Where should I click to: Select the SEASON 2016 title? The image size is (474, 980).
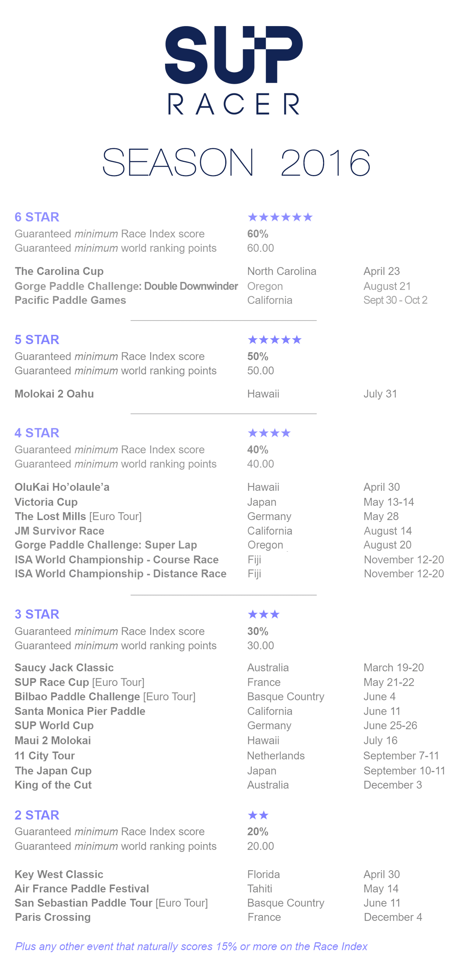pyautogui.click(x=236, y=163)
